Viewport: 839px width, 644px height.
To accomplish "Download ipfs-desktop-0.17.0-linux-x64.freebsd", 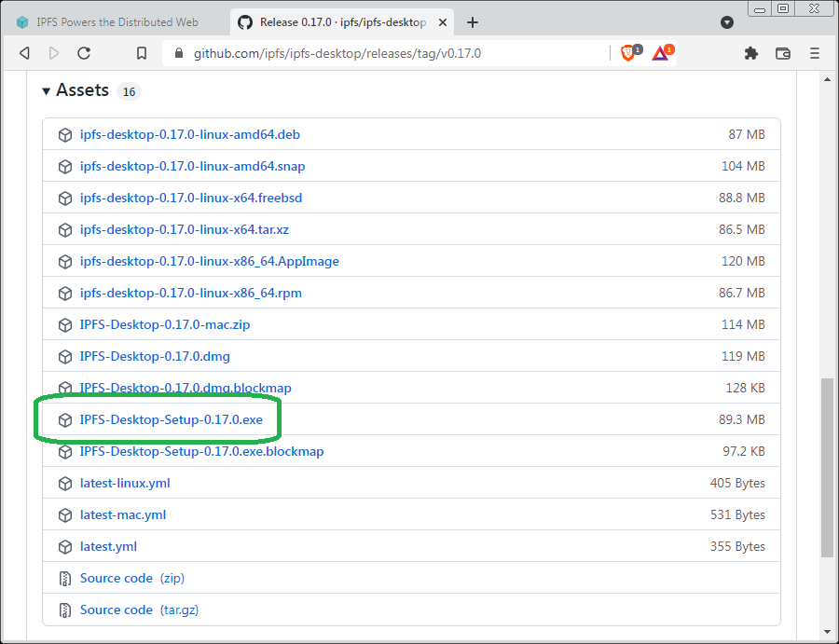I will click(191, 198).
